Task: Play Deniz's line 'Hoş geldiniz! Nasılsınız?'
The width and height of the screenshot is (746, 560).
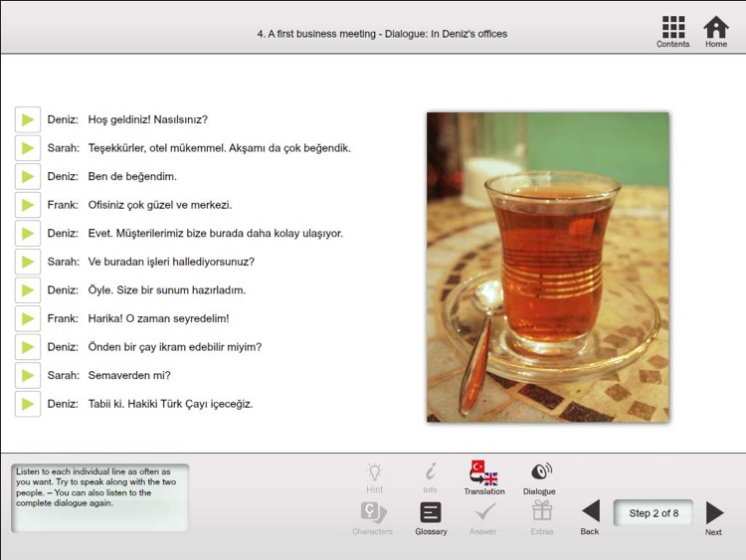Action: coord(28,119)
